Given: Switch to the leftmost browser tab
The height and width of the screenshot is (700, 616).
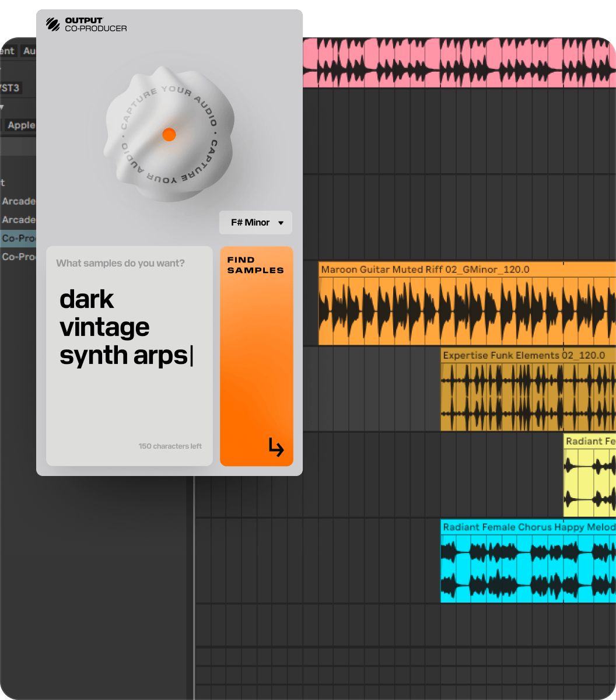Looking at the screenshot, I should (x=7, y=51).
